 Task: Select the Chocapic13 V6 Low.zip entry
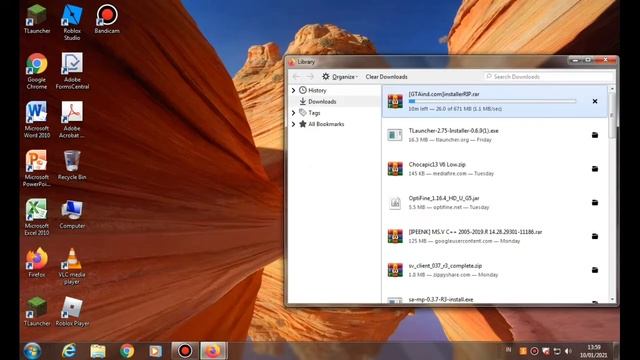pos(495,169)
